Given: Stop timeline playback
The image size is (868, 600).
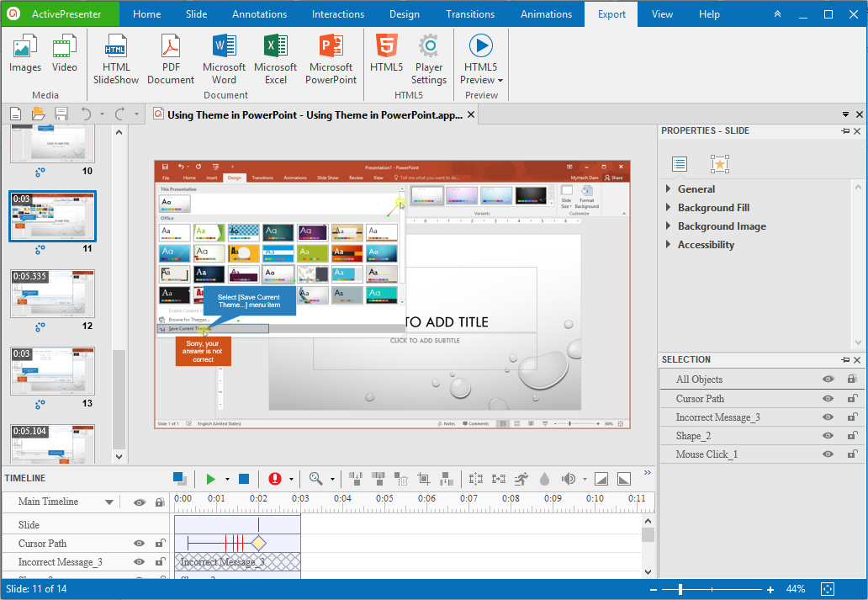Looking at the screenshot, I should tap(244, 479).
